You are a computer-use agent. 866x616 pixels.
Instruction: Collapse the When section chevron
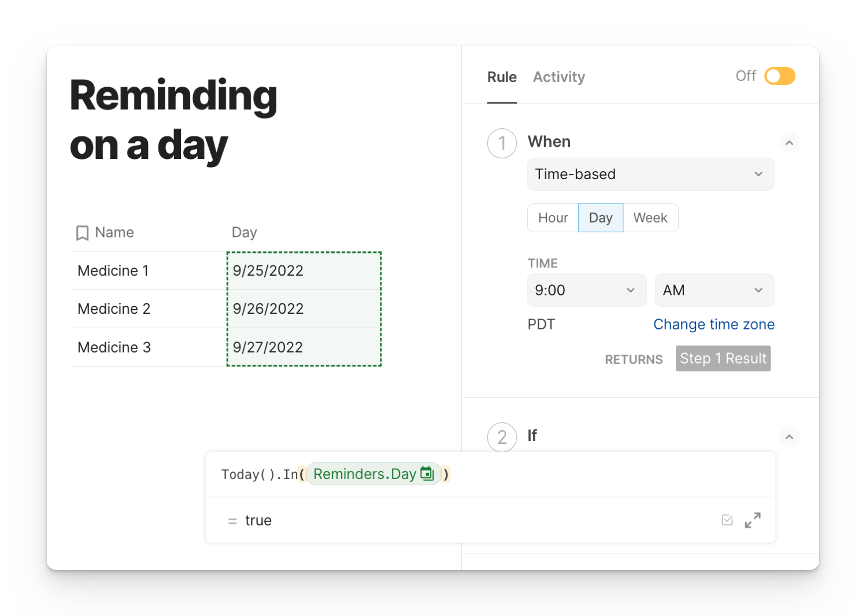pos(789,143)
